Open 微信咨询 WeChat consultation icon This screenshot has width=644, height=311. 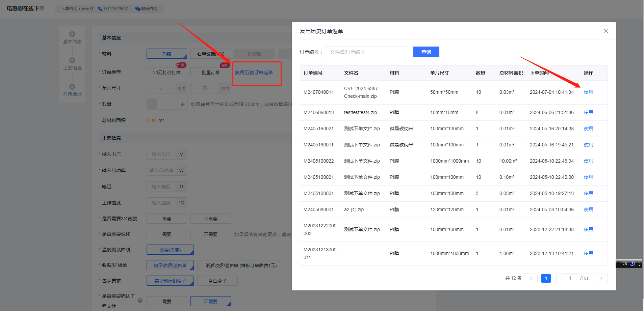[137, 9]
